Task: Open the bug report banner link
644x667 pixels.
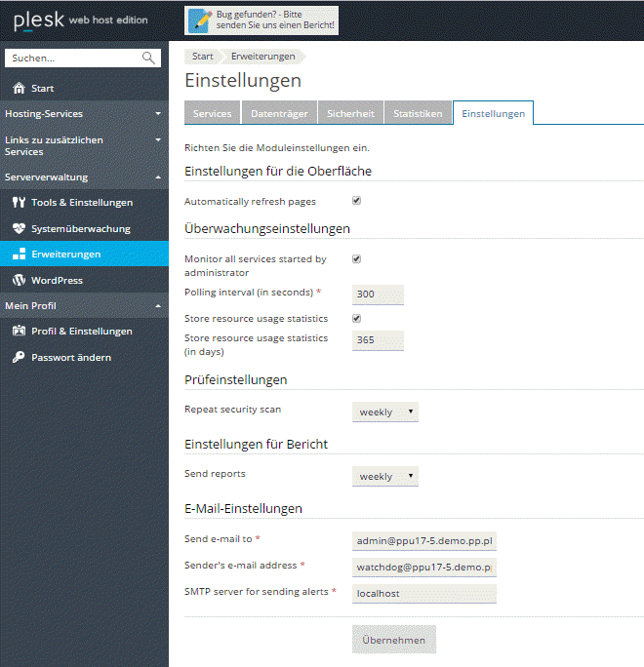Action: 262,20
